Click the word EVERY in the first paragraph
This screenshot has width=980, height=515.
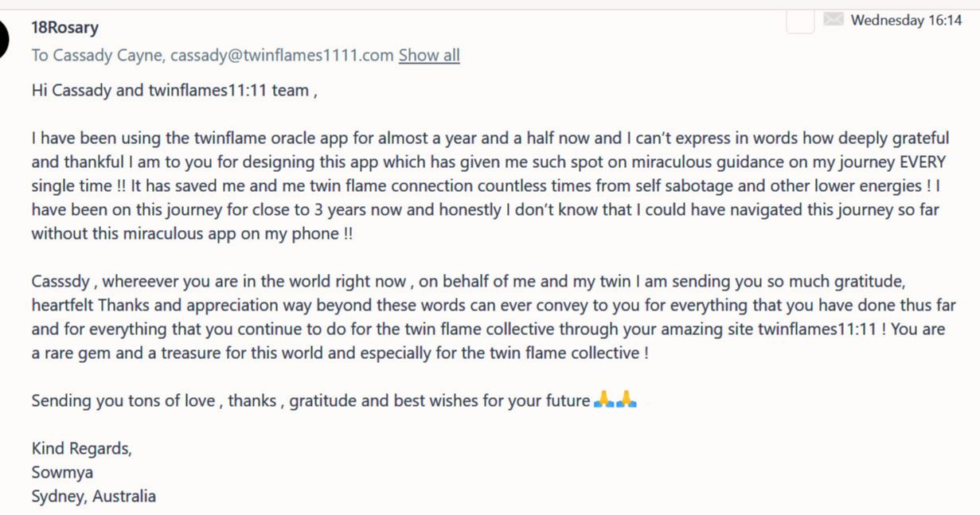tap(922, 162)
